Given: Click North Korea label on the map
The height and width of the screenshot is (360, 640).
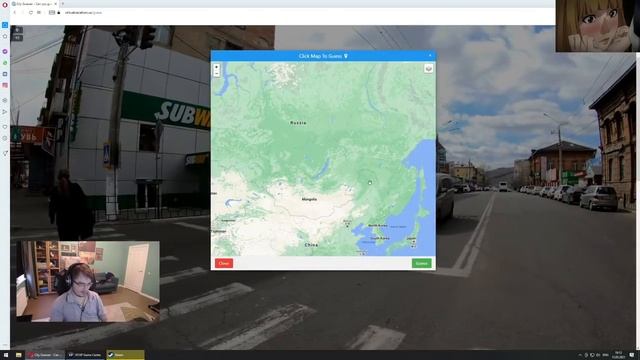Looking at the screenshot, I should (x=378, y=225).
